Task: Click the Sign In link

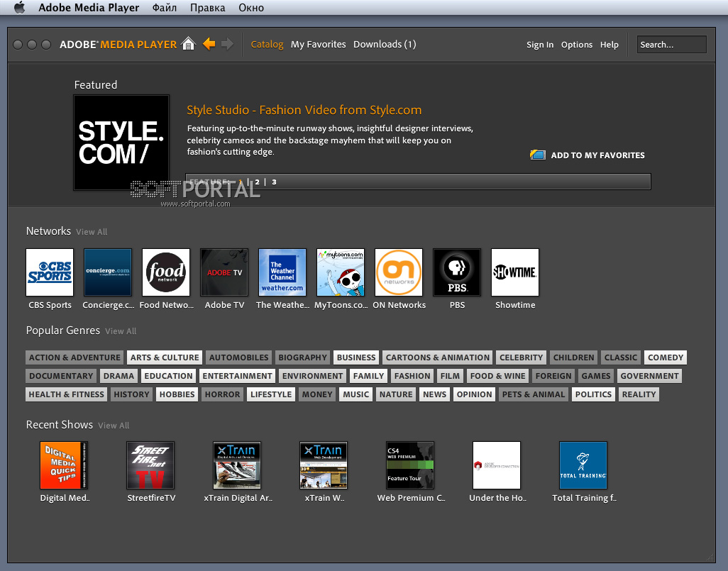Action: [539, 45]
